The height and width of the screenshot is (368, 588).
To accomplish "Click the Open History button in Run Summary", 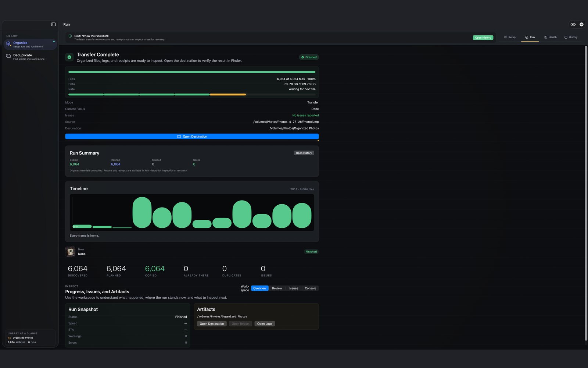I will [x=304, y=153].
